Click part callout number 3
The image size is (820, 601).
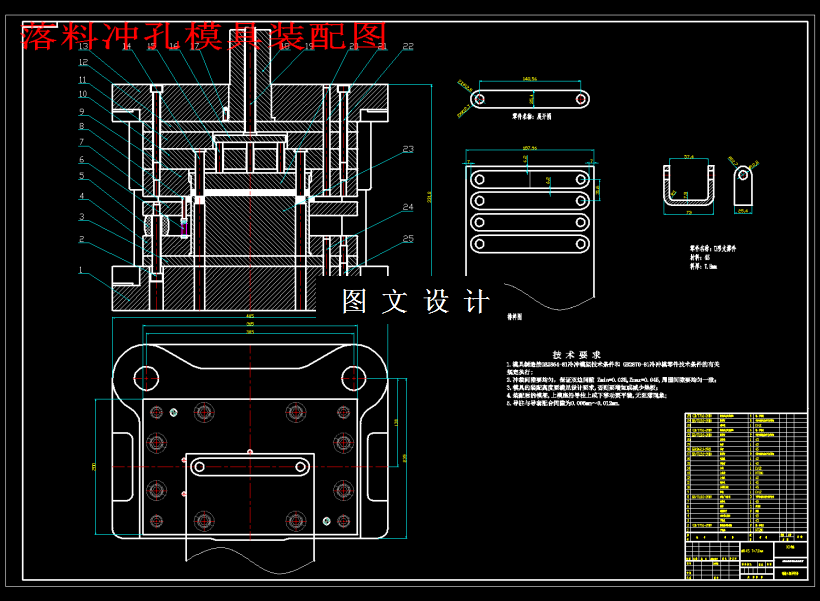(x=82, y=217)
